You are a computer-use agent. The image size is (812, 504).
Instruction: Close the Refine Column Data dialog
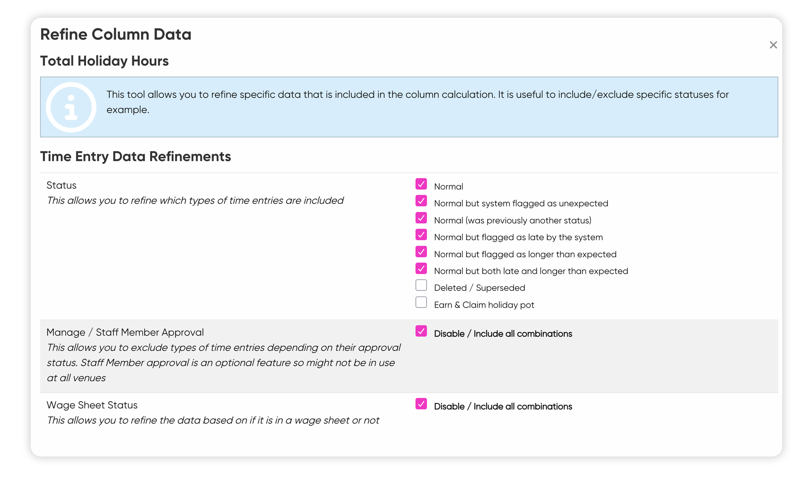(x=773, y=45)
